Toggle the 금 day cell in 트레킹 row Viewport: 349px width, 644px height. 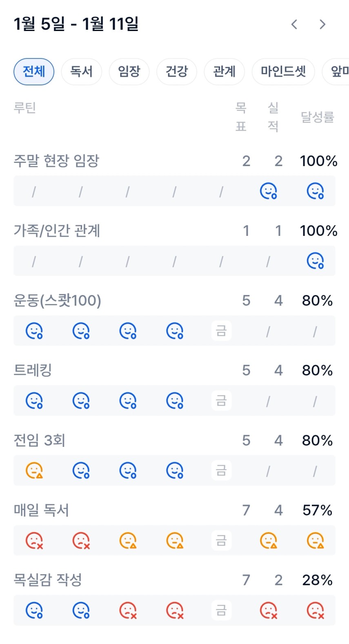coord(221,401)
